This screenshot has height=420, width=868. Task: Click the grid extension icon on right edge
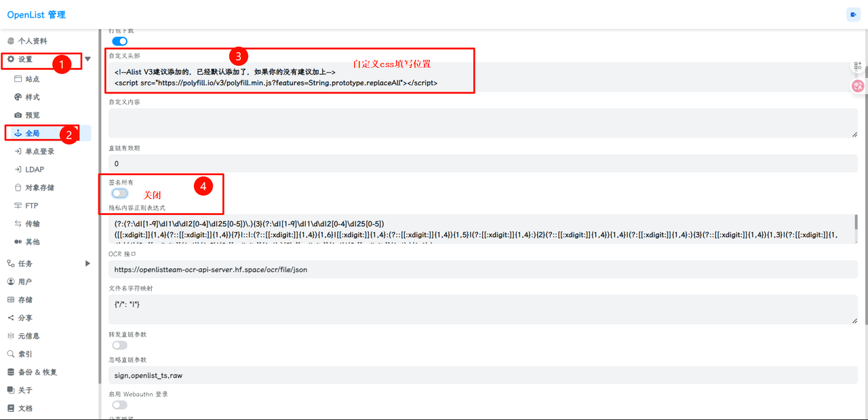point(858,66)
